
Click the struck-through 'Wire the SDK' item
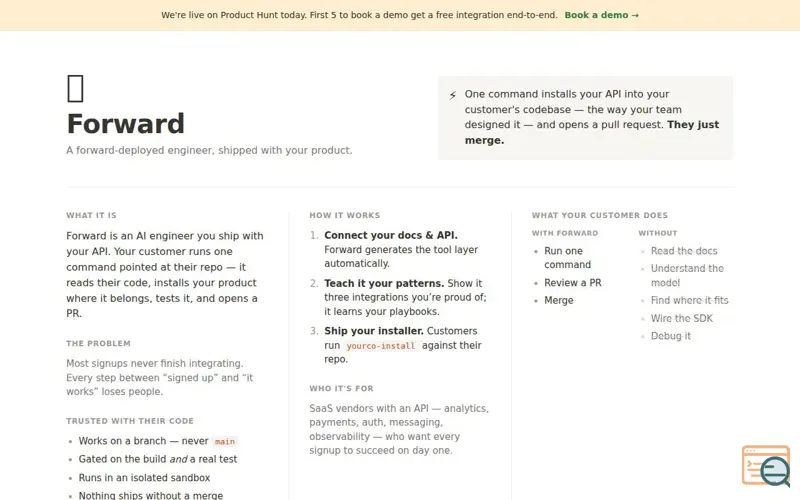(682, 318)
